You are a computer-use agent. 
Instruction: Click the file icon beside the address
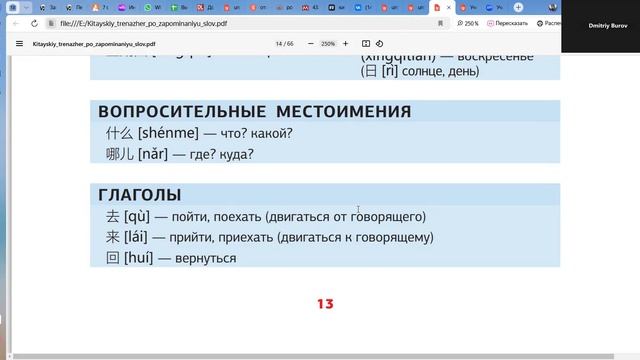51,24
